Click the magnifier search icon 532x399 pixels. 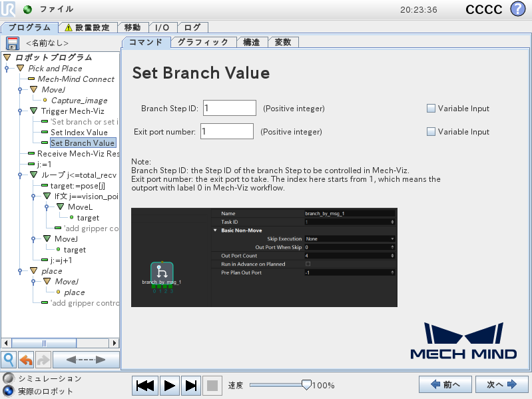(9, 360)
